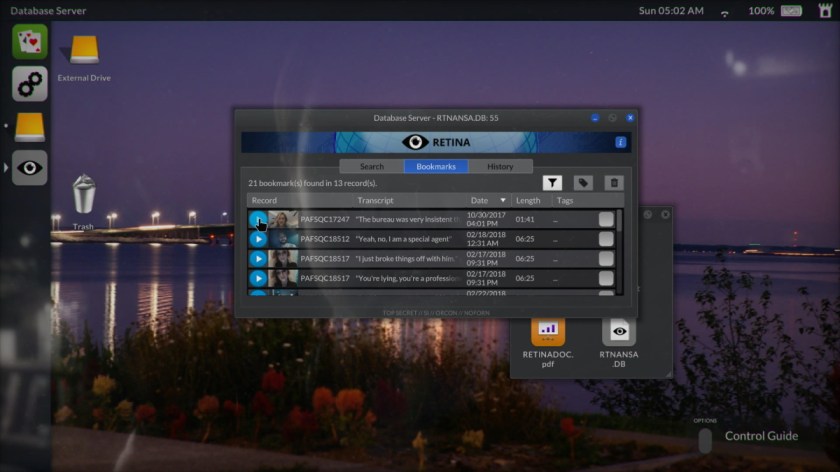Click the Control Guide button
The image size is (840, 472).
(760, 436)
